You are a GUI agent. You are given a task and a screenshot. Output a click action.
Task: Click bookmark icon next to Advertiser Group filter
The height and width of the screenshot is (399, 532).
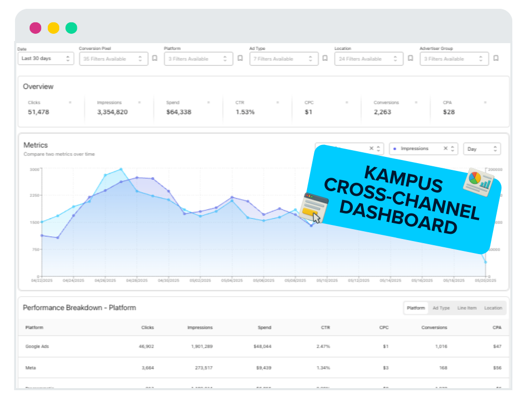click(x=496, y=58)
